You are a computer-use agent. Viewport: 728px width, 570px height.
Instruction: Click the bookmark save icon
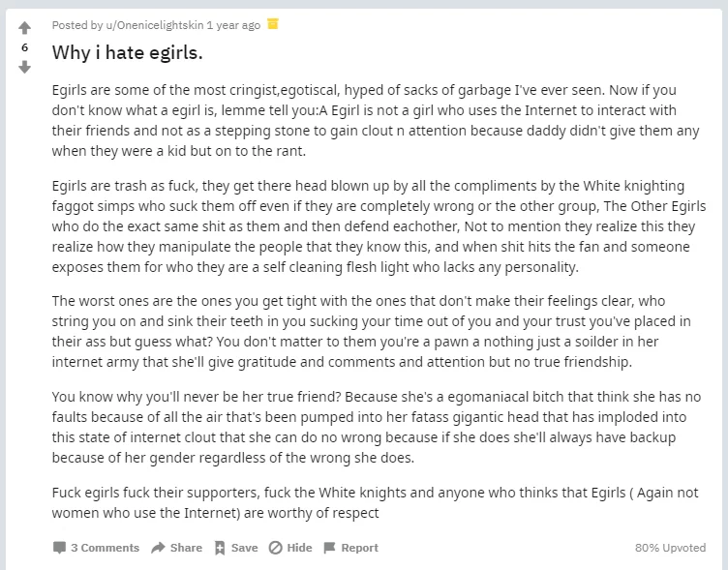220,548
